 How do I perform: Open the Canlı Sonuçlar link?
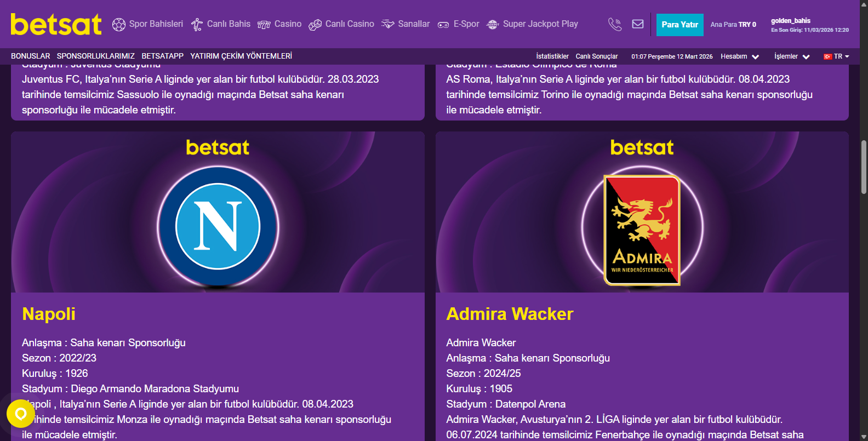pyautogui.click(x=597, y=56)
